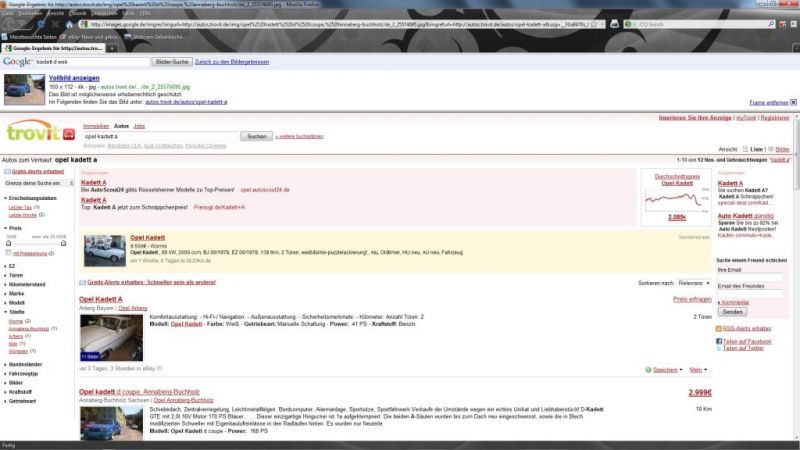Click the bookmark star in the address bar
800x450 pixels.
593,24
